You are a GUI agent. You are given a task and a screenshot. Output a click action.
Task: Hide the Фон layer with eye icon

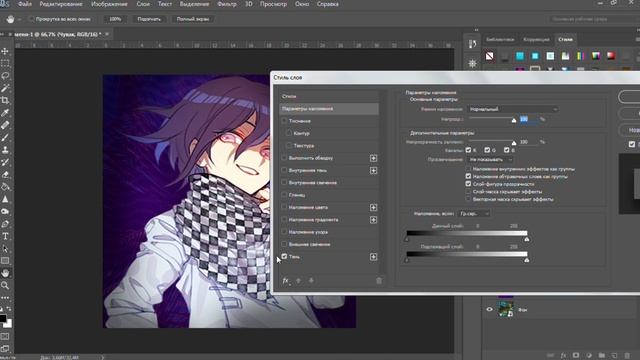489,309
